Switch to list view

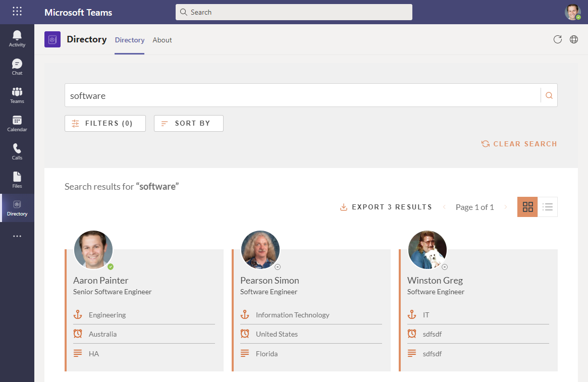548,207
